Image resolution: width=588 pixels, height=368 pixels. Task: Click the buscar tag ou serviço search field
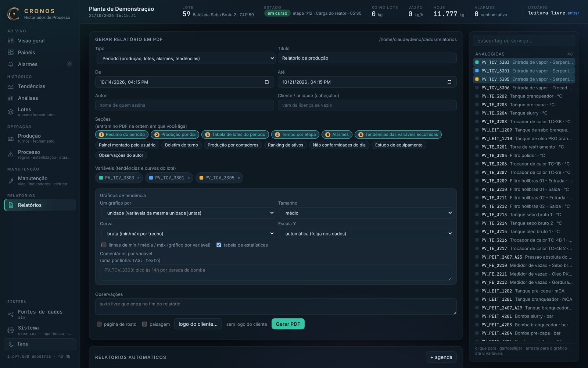point(524,41)
